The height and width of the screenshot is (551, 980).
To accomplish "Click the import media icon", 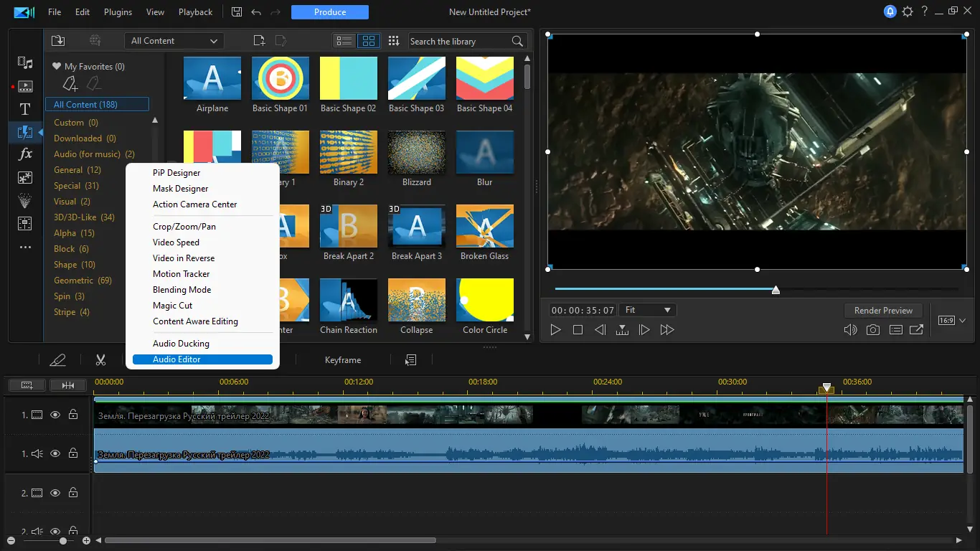I will point(58,41).
